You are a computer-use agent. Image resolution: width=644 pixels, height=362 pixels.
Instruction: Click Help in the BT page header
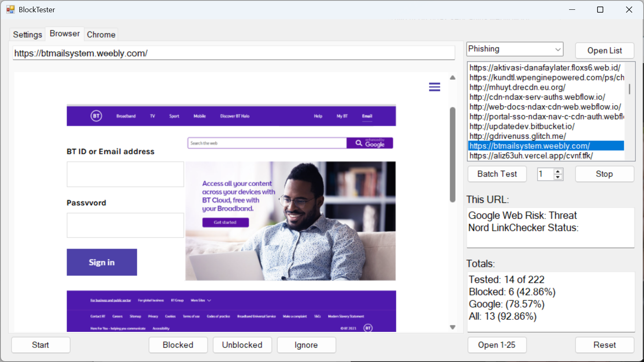pos(318,116)
